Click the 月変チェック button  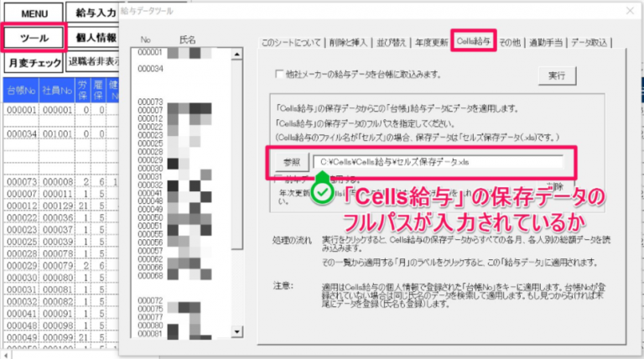tap(34, 63)
